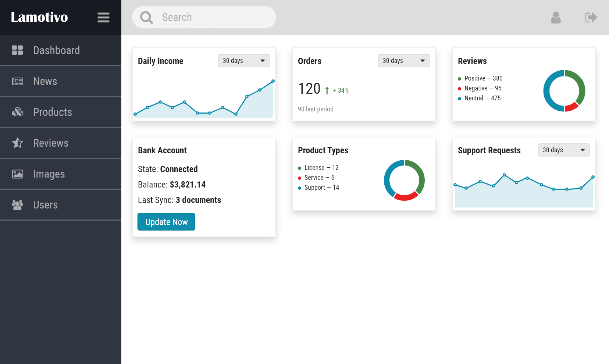Open the Users menu item
609x364 pixels.
click(x=61, y=205)
